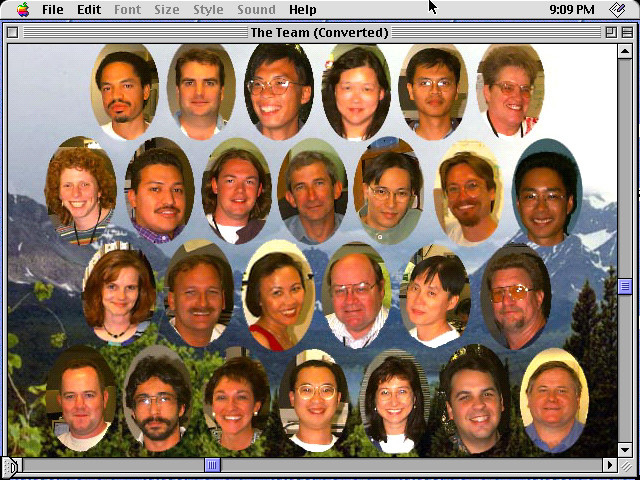The width and height of the screenshot is (640, 480).
Task: Collapse the window with the windowshade box
Action: tap(626, 32)
